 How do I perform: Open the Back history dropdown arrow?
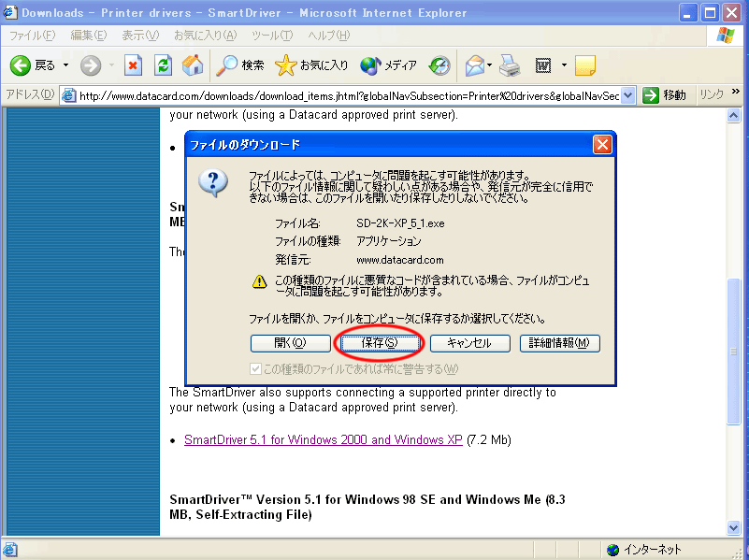coord(65,65)
